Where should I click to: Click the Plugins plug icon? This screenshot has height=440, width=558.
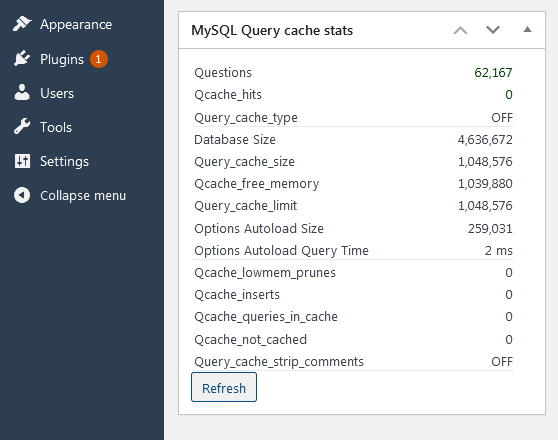point(22,58)
